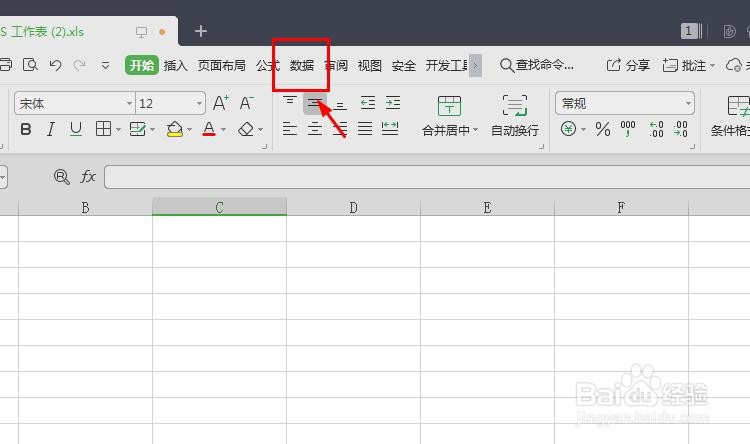Undo the last action

pos(55,65)
